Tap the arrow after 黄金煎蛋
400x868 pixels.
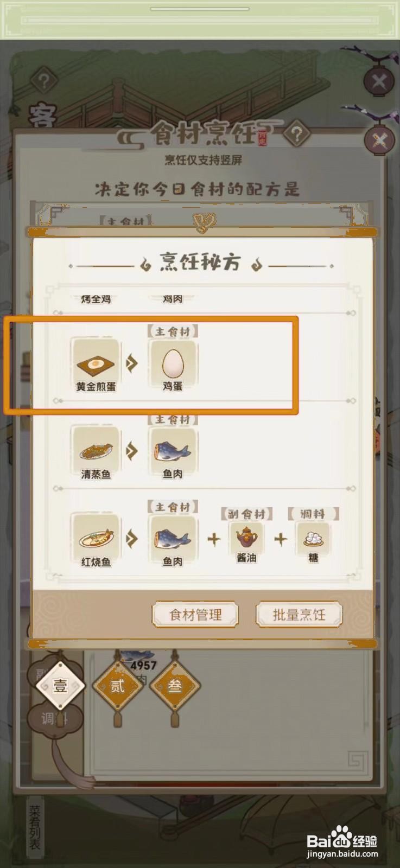131,363
